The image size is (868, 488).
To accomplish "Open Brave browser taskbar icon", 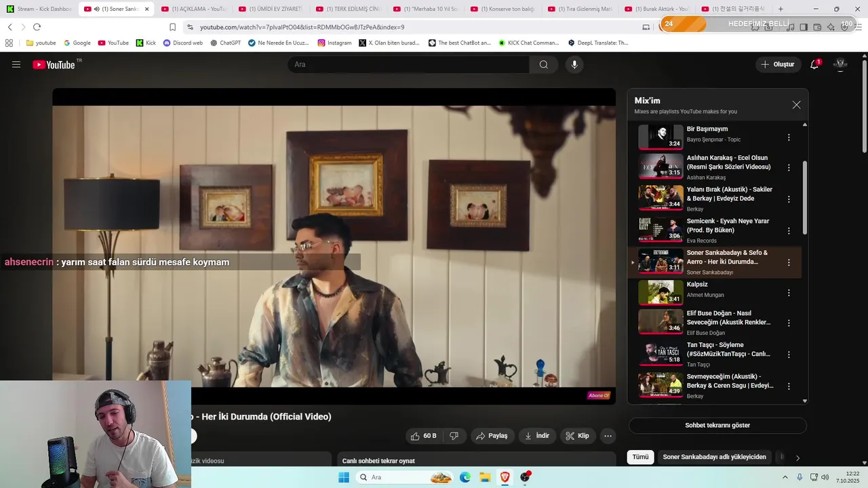I will 505,477.
